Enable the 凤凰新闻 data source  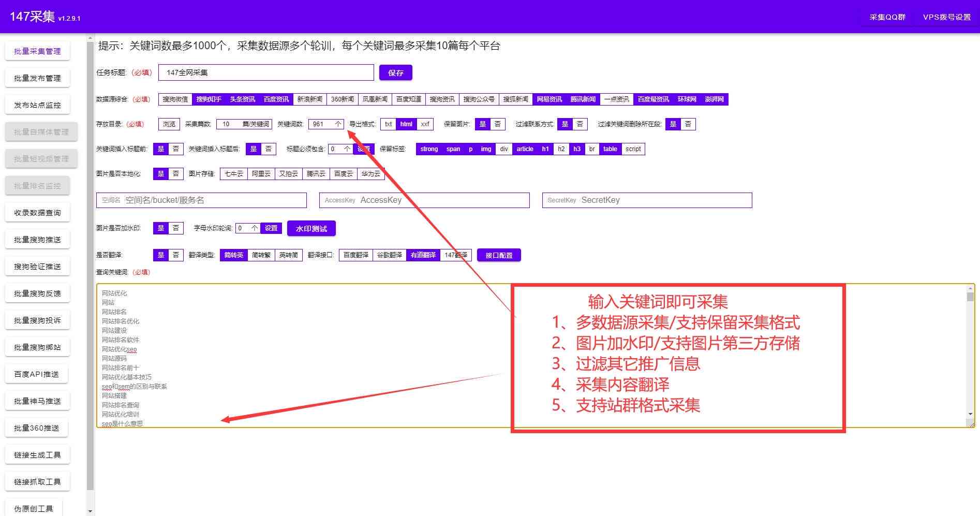tap(375, 99)
